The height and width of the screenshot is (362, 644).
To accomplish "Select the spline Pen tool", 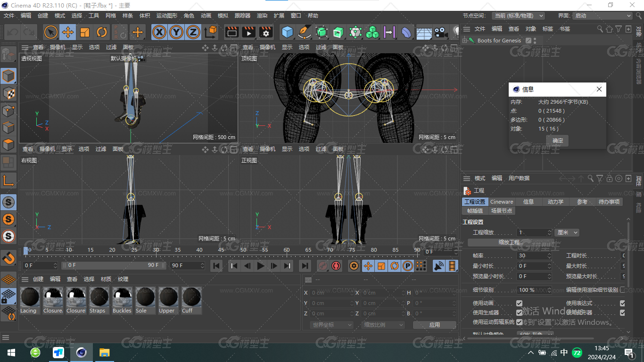I will (305, 32).
